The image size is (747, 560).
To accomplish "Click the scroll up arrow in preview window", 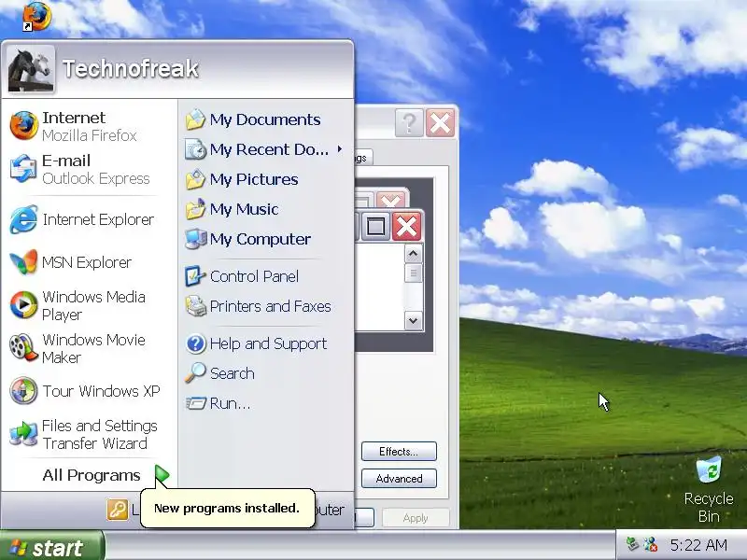I will click(x=413, y=254).
